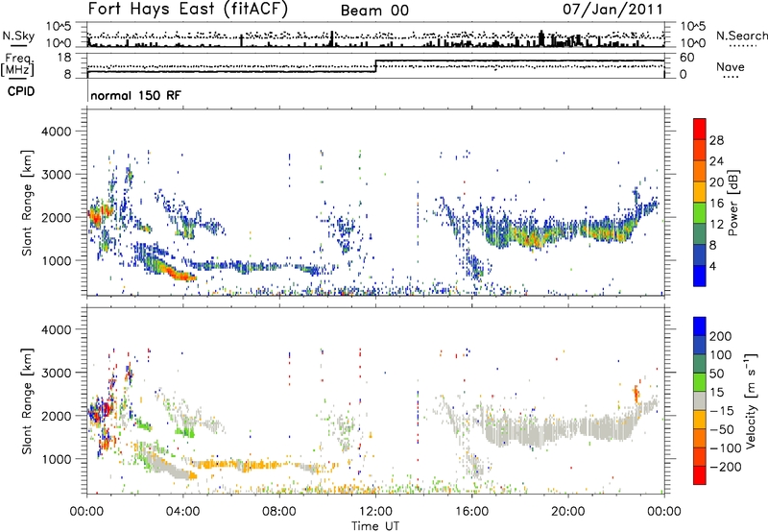The image size is (768, 532).
Task: Click the 'normal 150 RF' text
Action: click(x=135, y=95)
